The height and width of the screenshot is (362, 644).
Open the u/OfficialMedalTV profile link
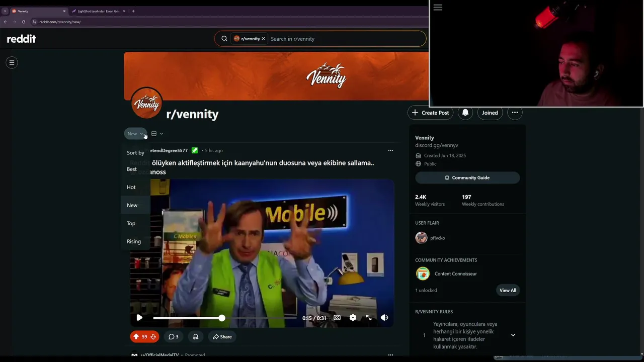point(159,355)
